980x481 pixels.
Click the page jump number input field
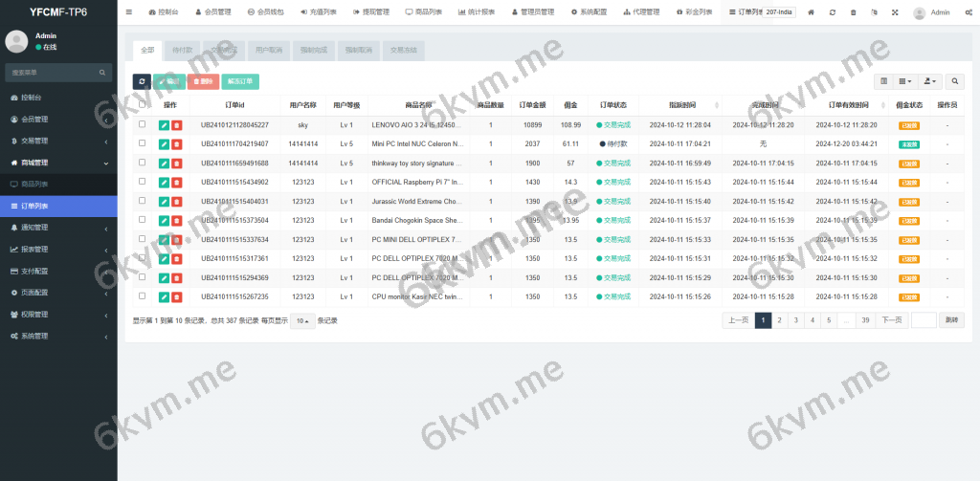(x=924, y=320)
